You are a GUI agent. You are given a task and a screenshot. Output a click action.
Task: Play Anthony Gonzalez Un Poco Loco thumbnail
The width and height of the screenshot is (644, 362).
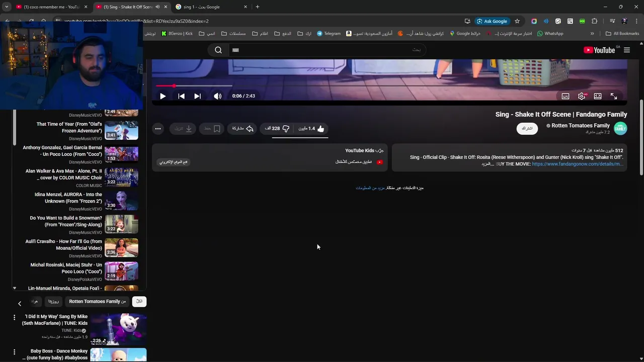click(121, 154)
